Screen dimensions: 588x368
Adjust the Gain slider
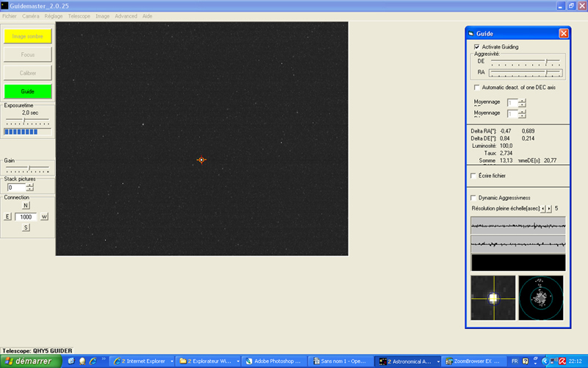click(x=27, y=168)
